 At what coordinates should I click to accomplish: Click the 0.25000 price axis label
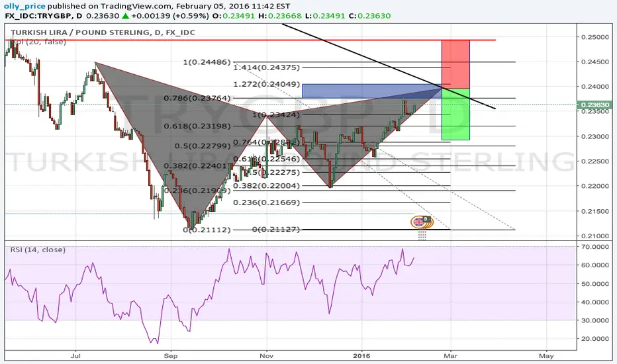pyautogui.click(x=595, y=37)
